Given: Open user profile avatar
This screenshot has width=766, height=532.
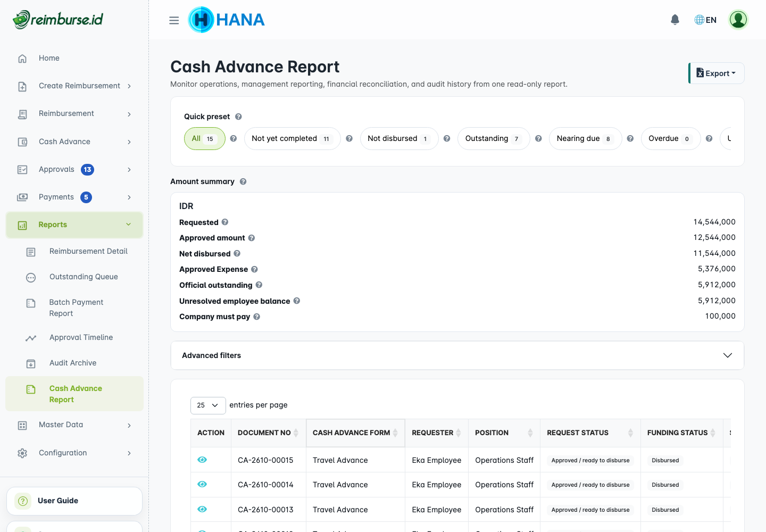Looking at the screenshot, I should coord(738,20).
